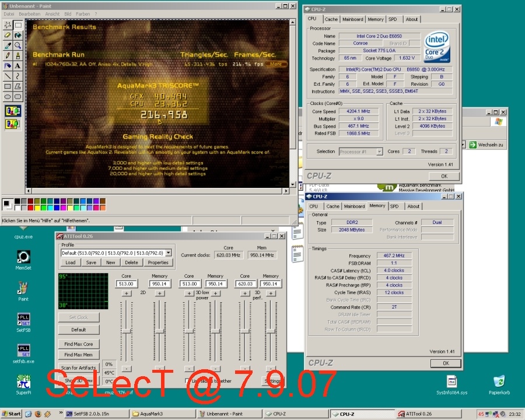The width and height of the screenshot is (525, 420).
Task: Choose the Brush tool in Paint
Action: 17,55
